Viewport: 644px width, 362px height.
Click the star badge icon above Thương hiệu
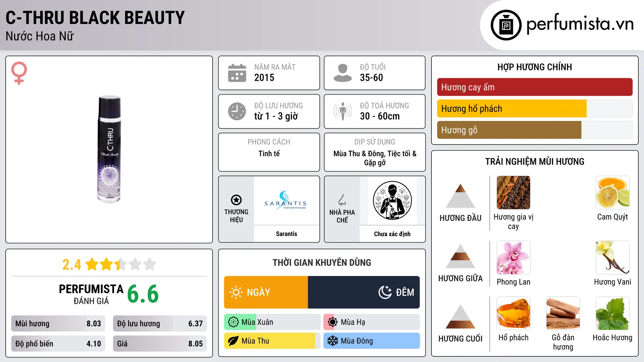[236, 200]
